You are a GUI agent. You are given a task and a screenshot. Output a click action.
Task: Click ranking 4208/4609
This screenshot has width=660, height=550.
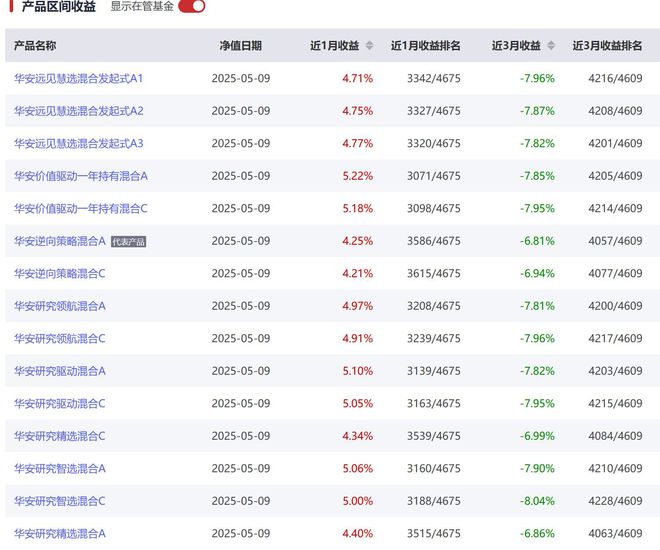pyautogui.click(x=615, y=111)
